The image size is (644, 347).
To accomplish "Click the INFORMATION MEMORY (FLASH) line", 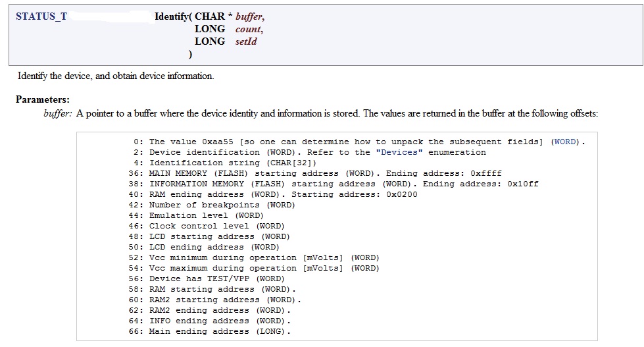I will coord(284,184).
